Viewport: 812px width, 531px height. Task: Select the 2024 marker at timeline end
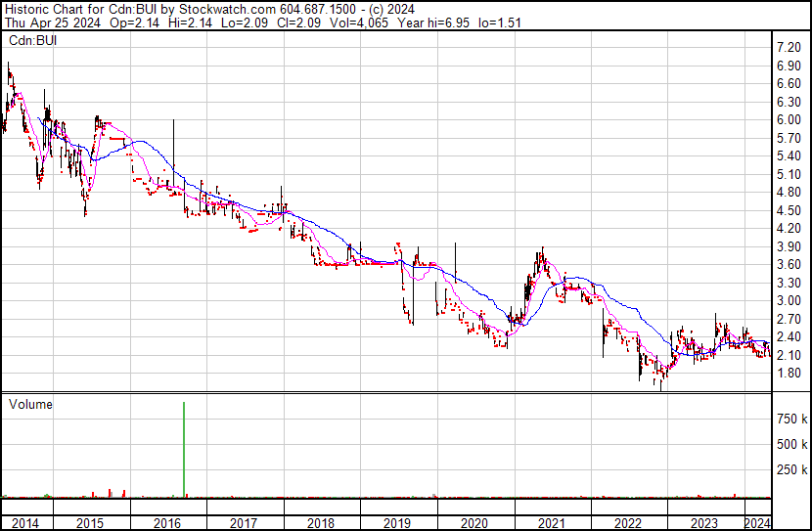(x=757, y=522)
